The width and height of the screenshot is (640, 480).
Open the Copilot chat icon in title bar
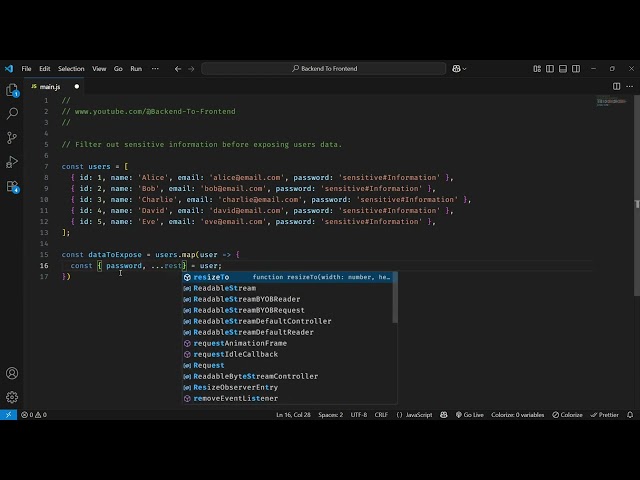coord(456,69)
